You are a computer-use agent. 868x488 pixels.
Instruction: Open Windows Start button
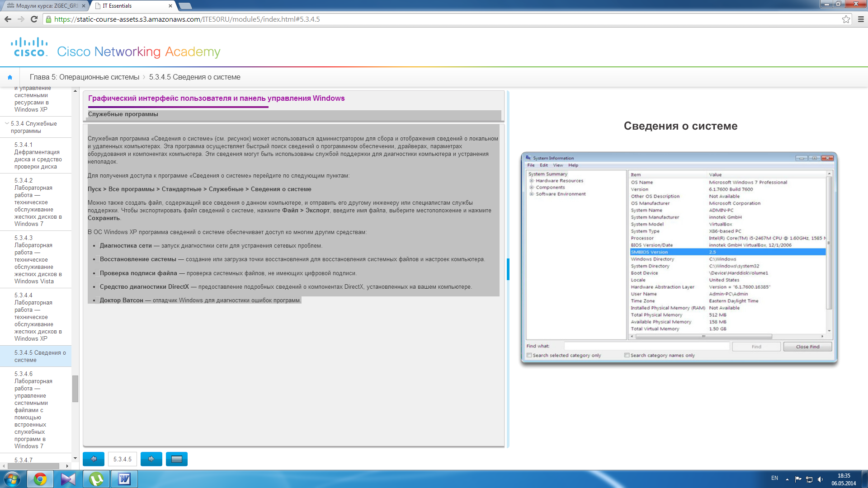click(x=12, y=479)
